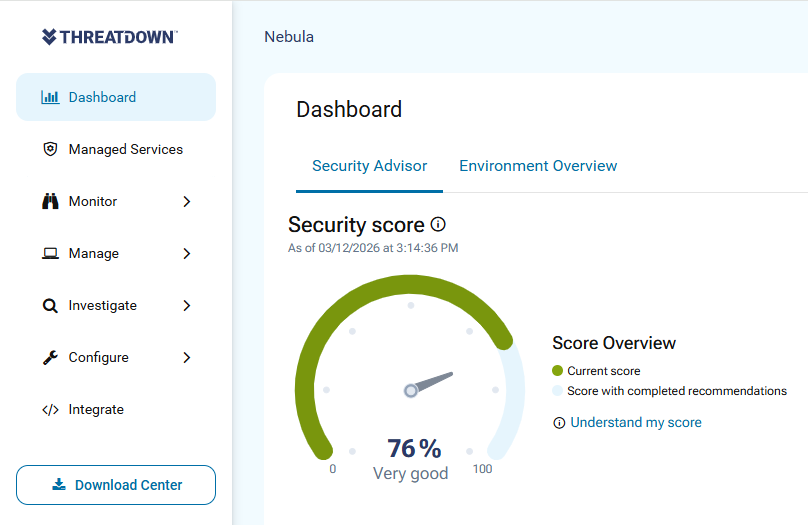Select Manage in the sidebar
Viewport: 808px width, 525px height.
click(116, 253)
